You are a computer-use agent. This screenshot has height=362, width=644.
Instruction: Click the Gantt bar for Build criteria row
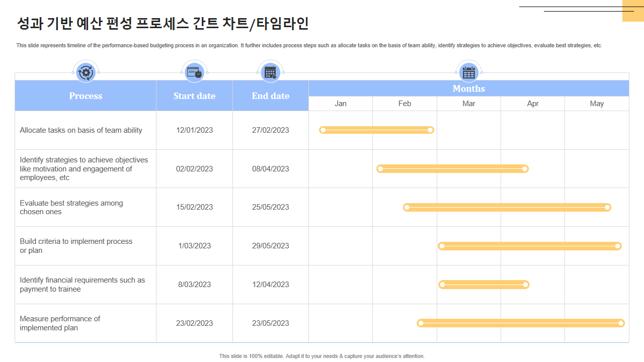530,246
